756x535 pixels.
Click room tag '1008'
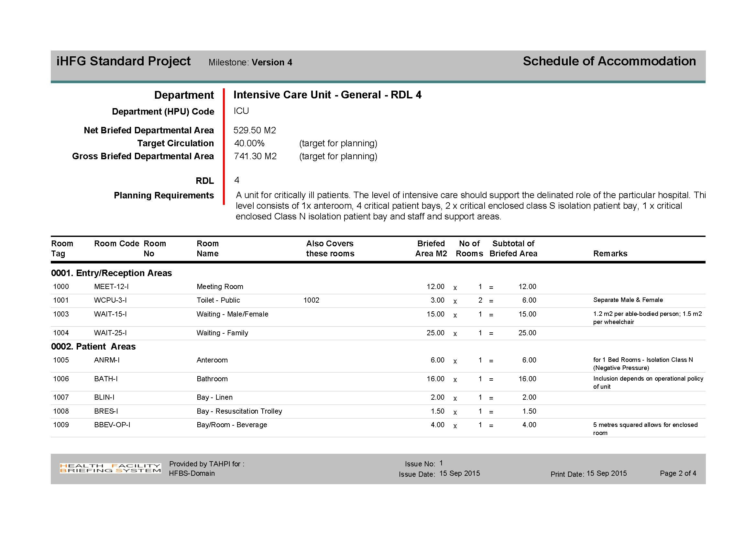click(61, 411)
